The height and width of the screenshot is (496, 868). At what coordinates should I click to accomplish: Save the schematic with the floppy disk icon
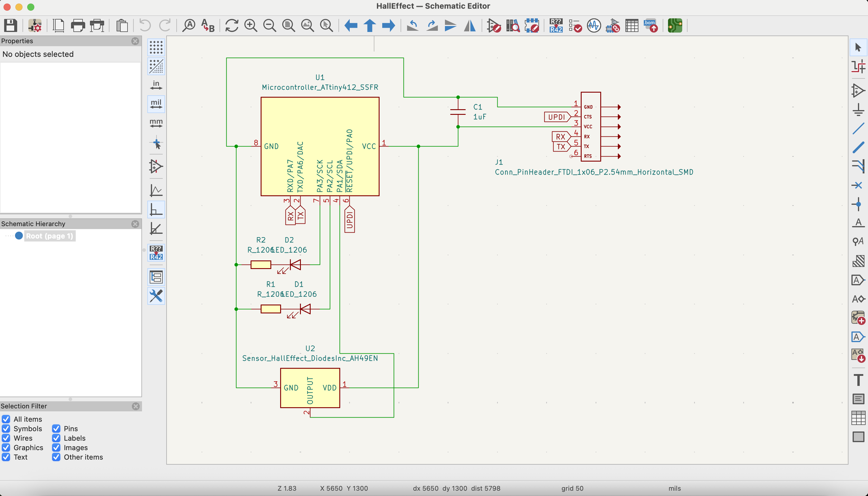click(10, 25)
